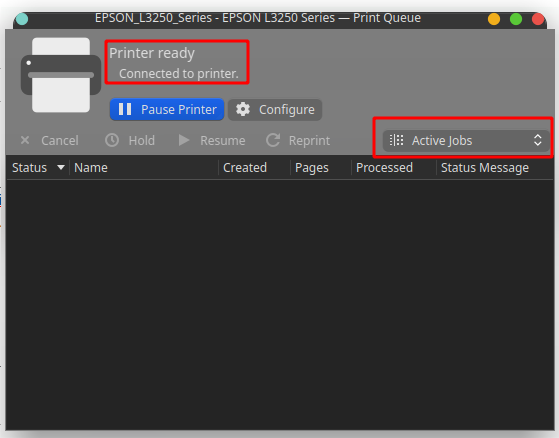Click the pause bars icon
Image resolution: width=559 pixels, height=438 pixels.
(125, 109)
